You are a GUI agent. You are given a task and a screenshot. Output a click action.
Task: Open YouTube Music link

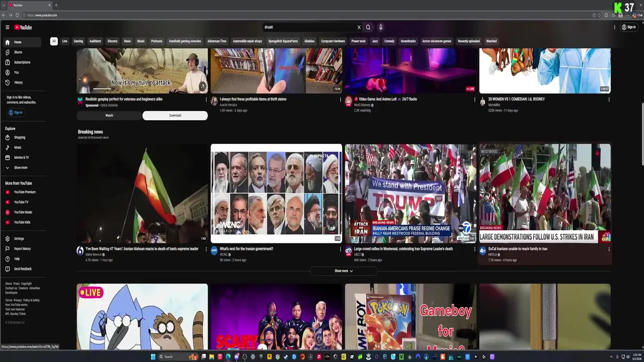(23, 212)
